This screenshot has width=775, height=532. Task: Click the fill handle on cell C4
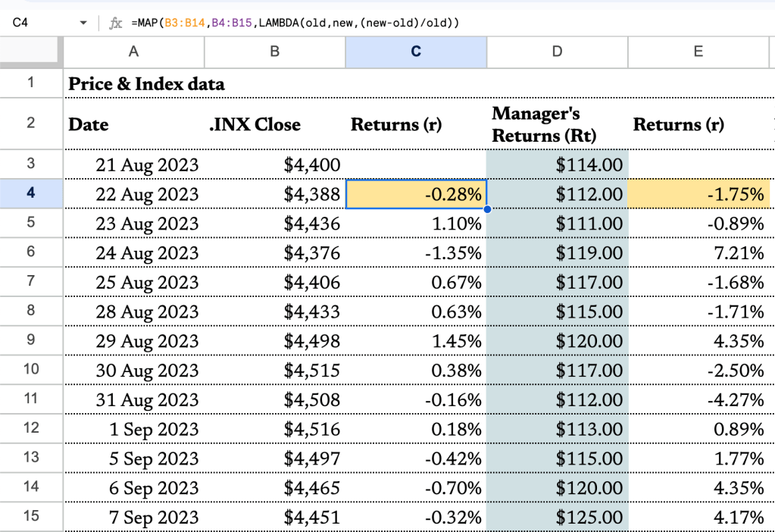[x=486, y=208]
